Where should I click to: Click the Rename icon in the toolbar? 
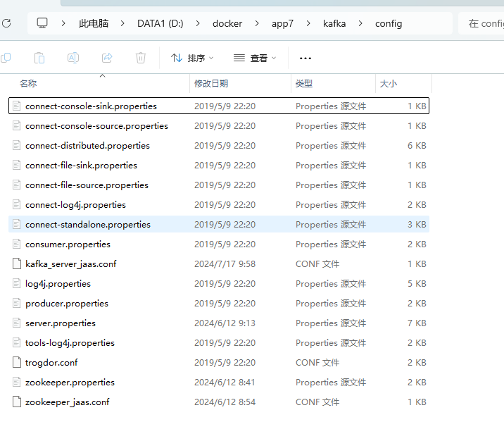[73, 58]
